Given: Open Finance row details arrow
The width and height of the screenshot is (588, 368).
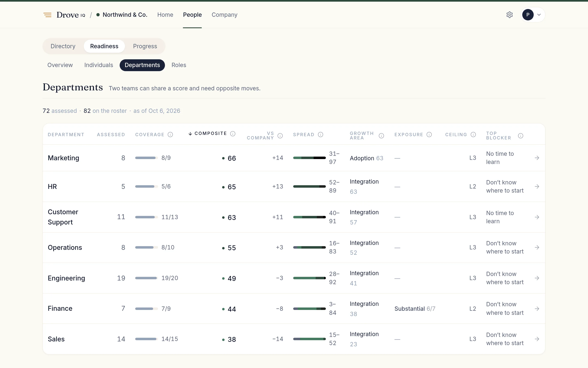Looking at the screenshot, I should point(537,309).
